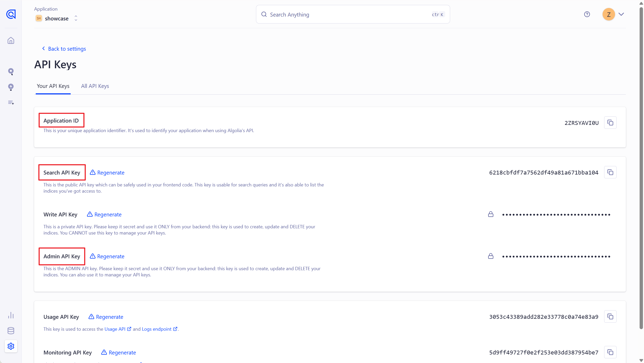Expand the user account menu chevron
The height and width of the screenshot is (363, 644).
[621, 14]
